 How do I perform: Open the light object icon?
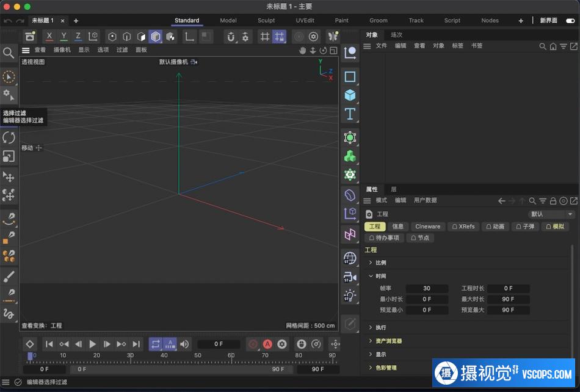pos(350,296)
